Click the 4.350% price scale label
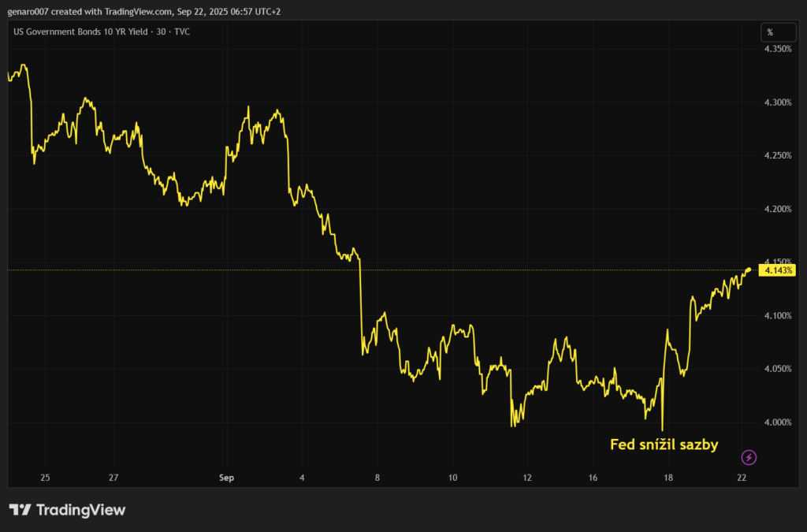807x532 pixels. (x=777, y=49)
